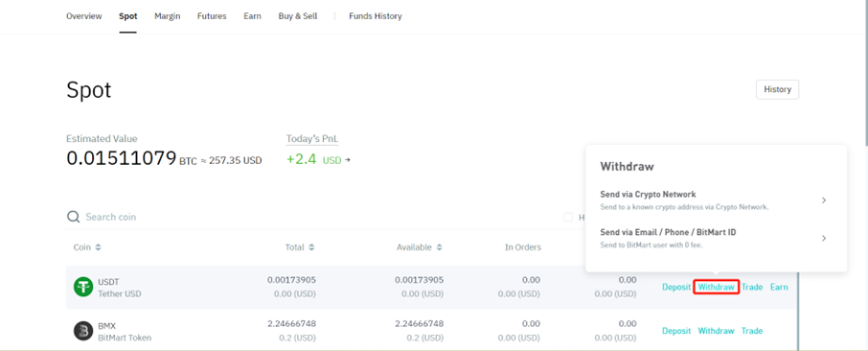The image size is (868, 351).
Task: Go to Funds History tab
Action: coord(376,16)
